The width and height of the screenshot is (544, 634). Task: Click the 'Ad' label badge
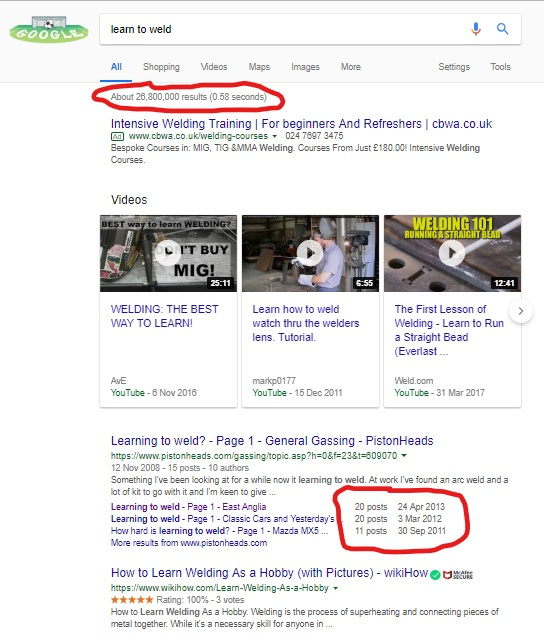tap(117, 136)
